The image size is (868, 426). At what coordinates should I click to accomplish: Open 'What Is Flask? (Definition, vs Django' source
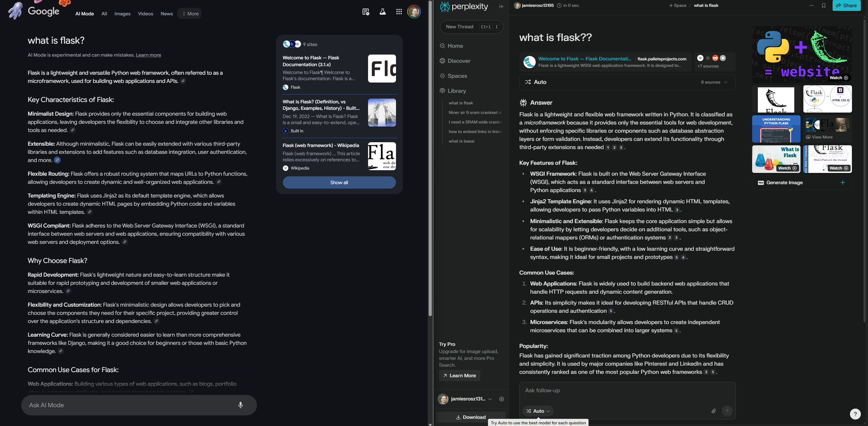(x=339, y=116)
